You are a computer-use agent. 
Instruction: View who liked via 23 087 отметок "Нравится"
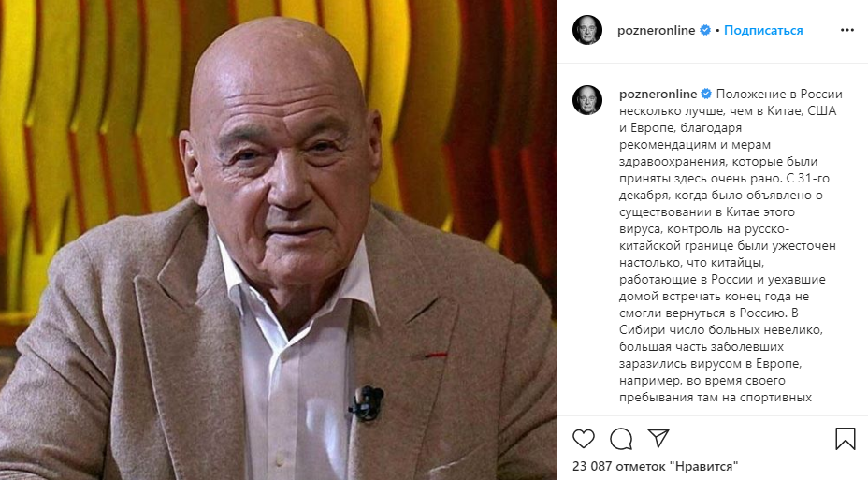coord(656,466)
